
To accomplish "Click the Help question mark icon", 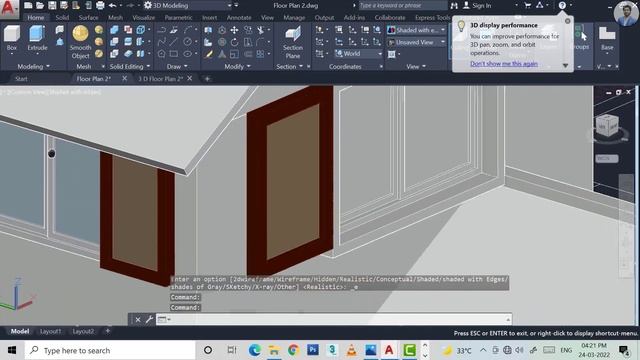I will (x=562, y=5).
